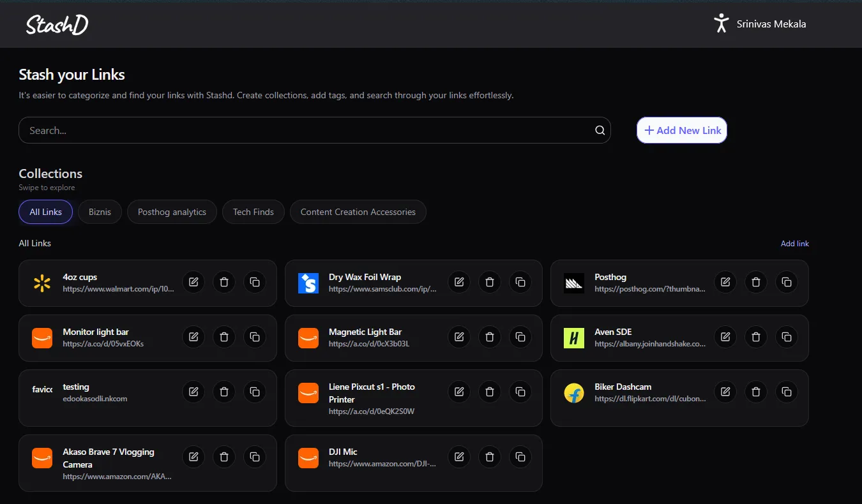The image size is (862, 504).
Task: Delete the Biker Dashcam link
Action: pos(756,392)
